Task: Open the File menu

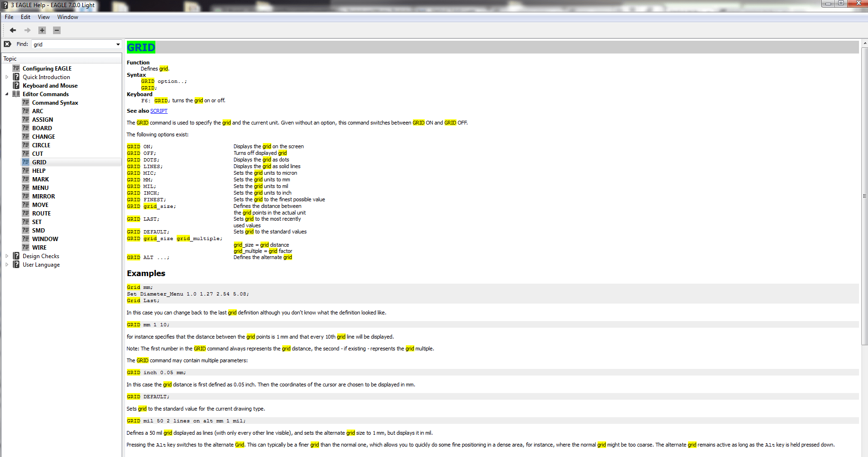Action: click(9, 17)
